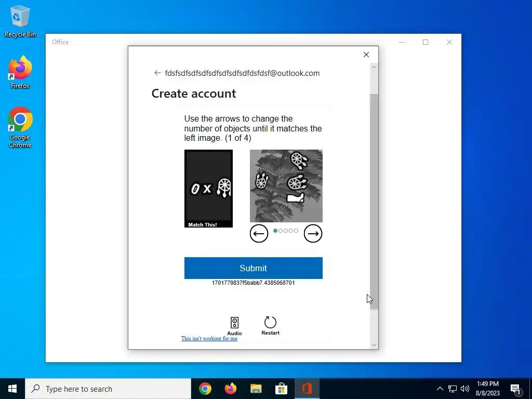Submit the puzzle answer

click(253, 268)
